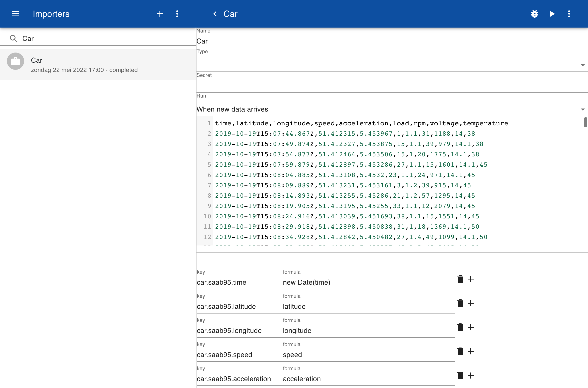
Task: Click the CSV header line in editor
Action: point(361,123)
